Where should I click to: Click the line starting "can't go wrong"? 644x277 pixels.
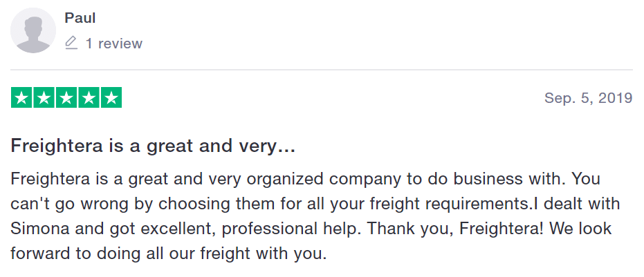point(315,204)
